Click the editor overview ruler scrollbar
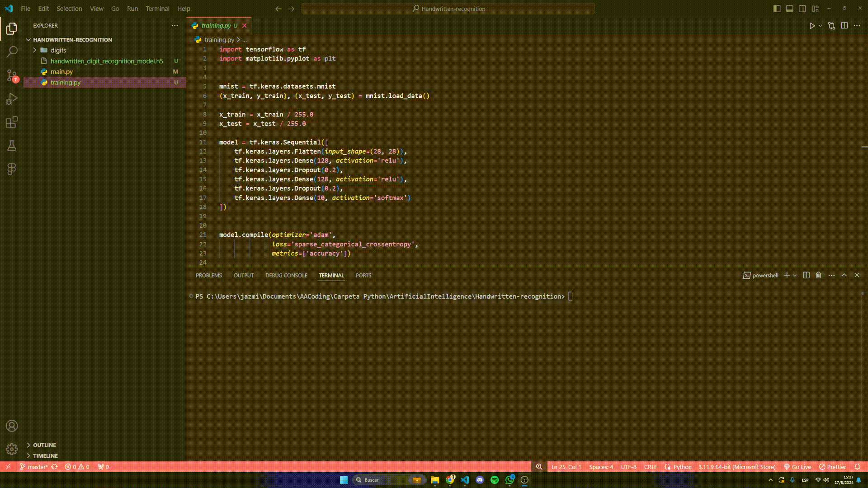The image size is (868, 488). pos(864,147)
